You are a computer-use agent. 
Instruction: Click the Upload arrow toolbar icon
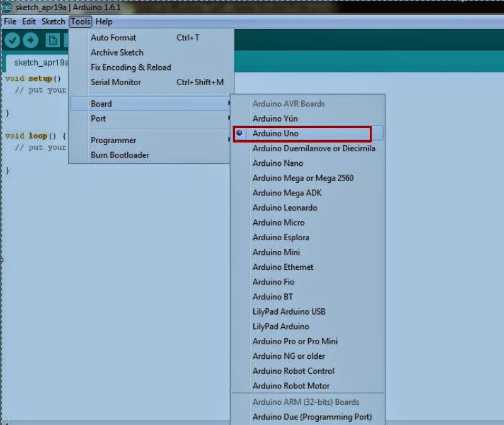30,40
